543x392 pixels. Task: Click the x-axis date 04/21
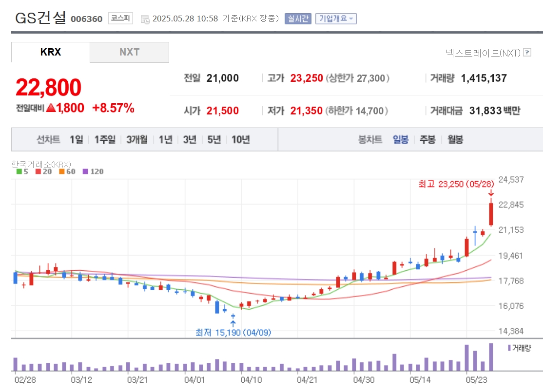(x=307, y=380)
